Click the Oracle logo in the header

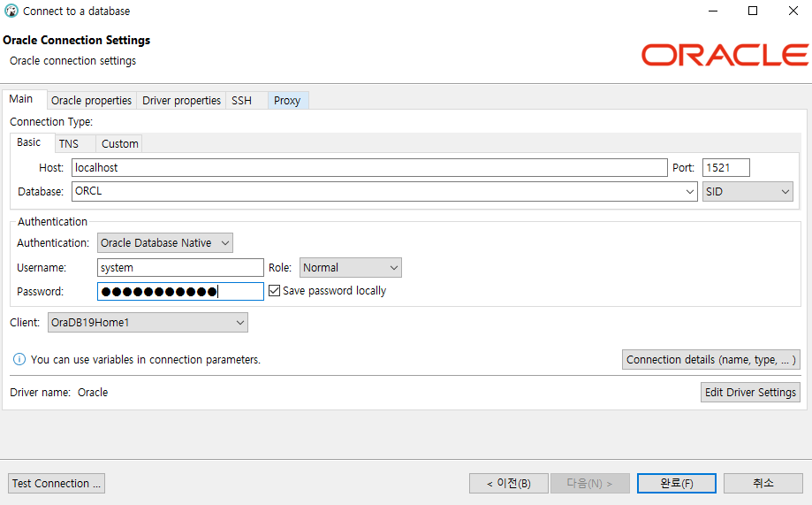point(725,55)
